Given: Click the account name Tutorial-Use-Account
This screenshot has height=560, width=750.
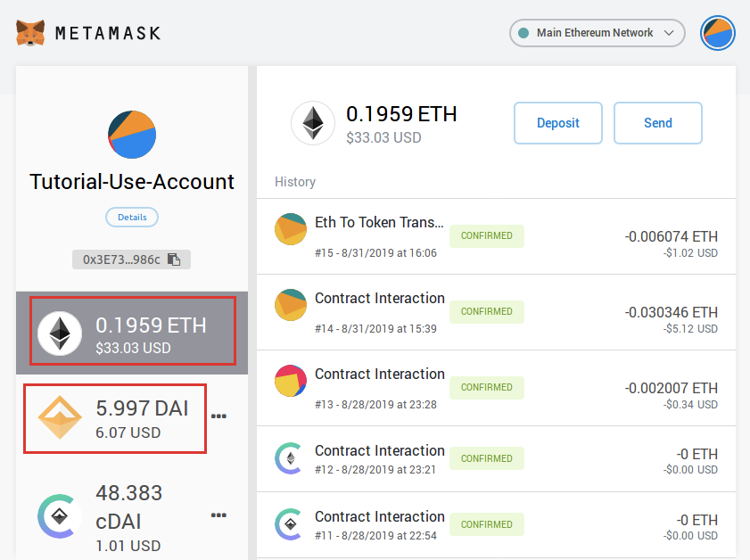Looking at the screenshot, I should pos(132,182).
